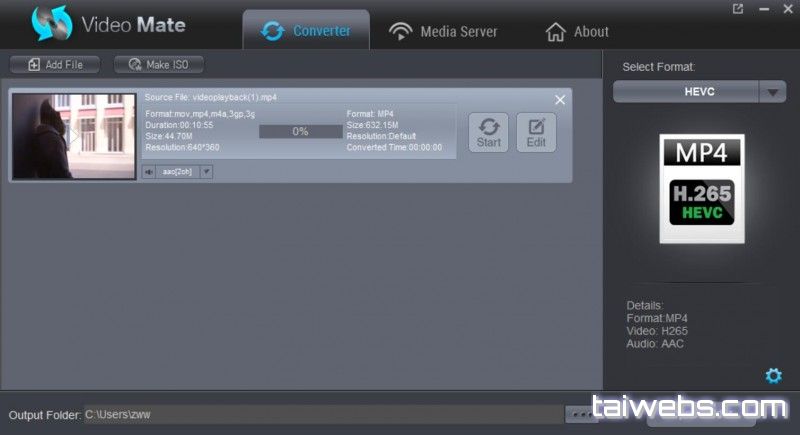Expand the audio track aac dropdown arrow

tap(207, 171)
